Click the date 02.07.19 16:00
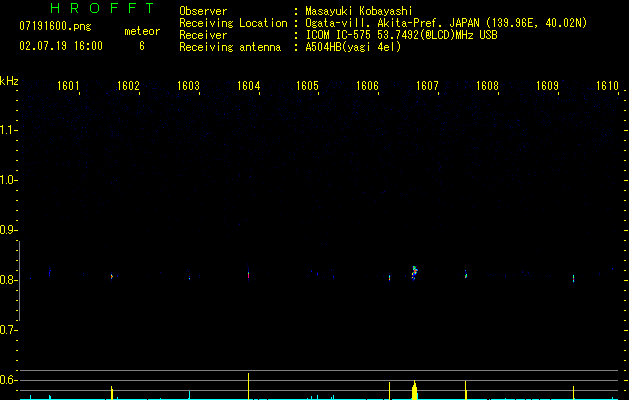 pos(61,46)
